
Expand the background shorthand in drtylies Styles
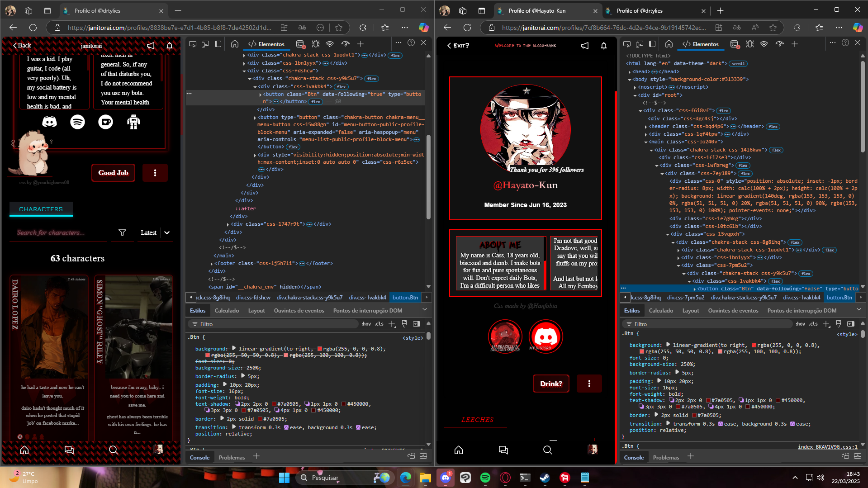[x=234, y=348]
